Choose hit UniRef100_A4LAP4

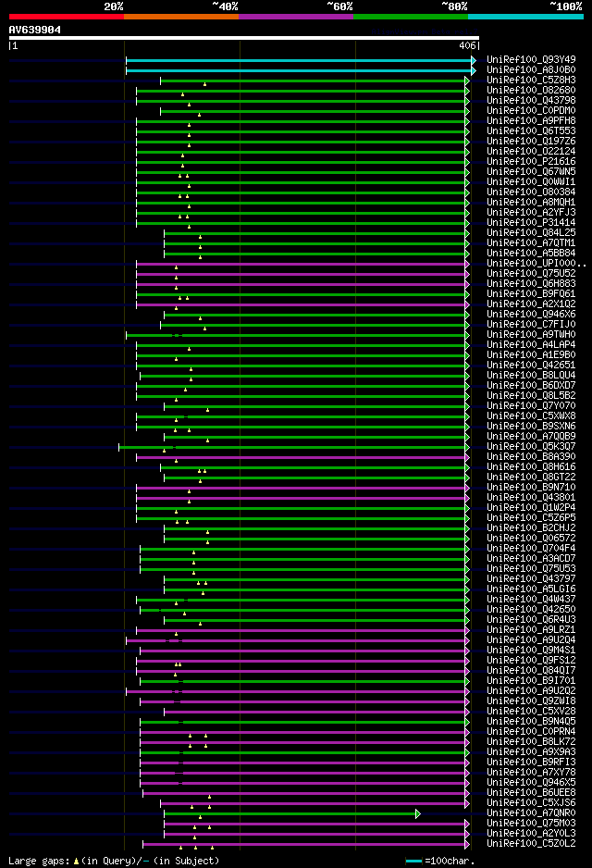tap(531, 344)
